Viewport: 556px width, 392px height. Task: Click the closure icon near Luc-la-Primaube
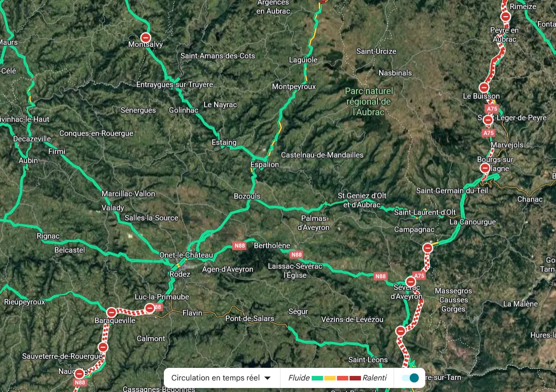tap(150, 308)
